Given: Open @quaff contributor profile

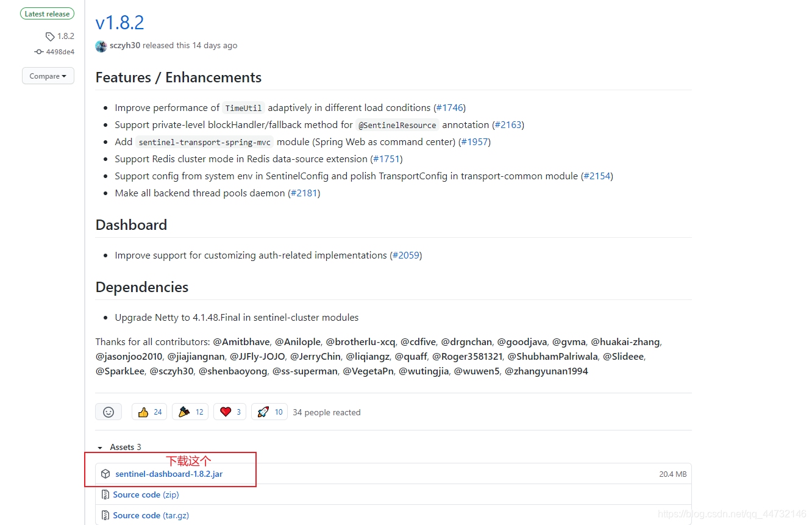Looking at the screenshot, I should tap(411, 357).
